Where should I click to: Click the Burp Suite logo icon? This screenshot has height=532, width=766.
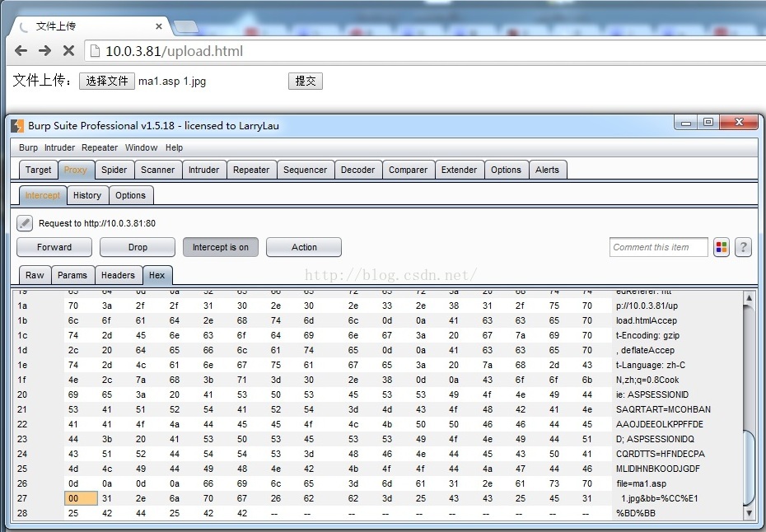pos(17,126)
